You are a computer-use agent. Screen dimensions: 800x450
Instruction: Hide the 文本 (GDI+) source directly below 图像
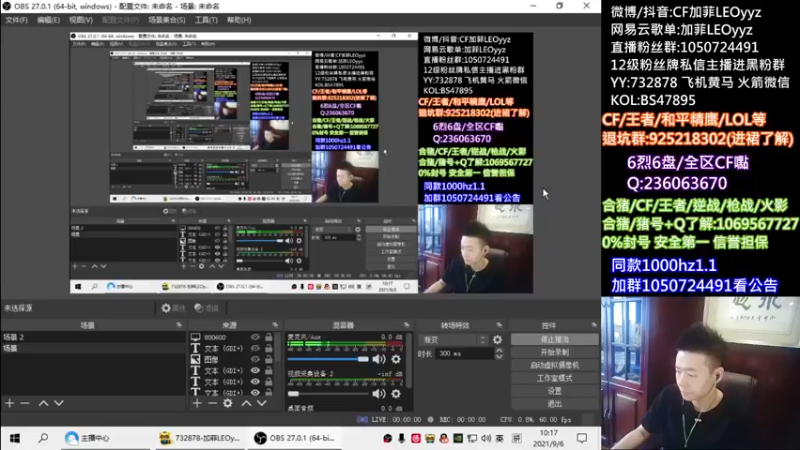pos(255,370)
